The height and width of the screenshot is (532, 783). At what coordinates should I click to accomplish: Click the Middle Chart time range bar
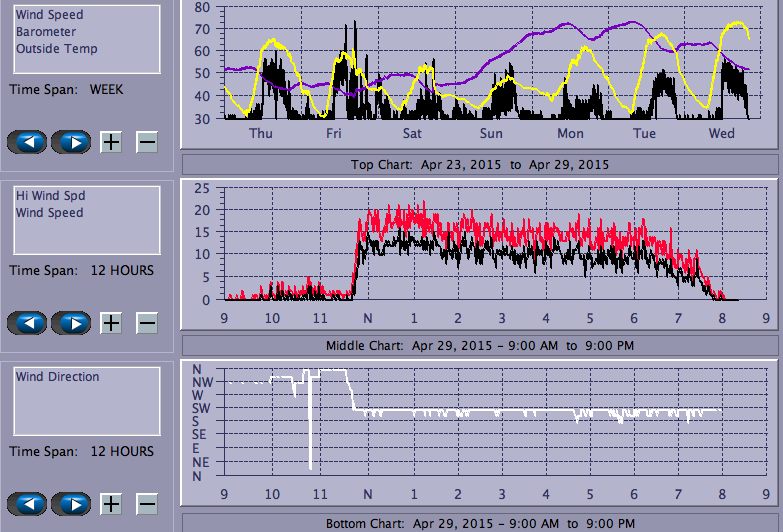tap(479, 346)
